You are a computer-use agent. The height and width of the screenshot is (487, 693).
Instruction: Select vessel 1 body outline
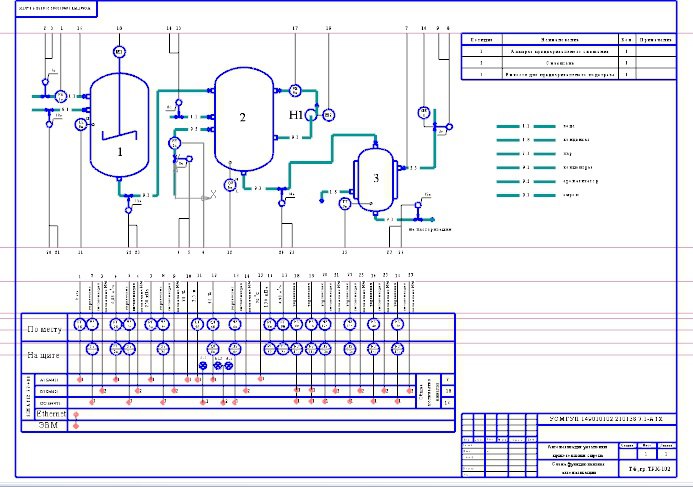(x=119, y=126)
